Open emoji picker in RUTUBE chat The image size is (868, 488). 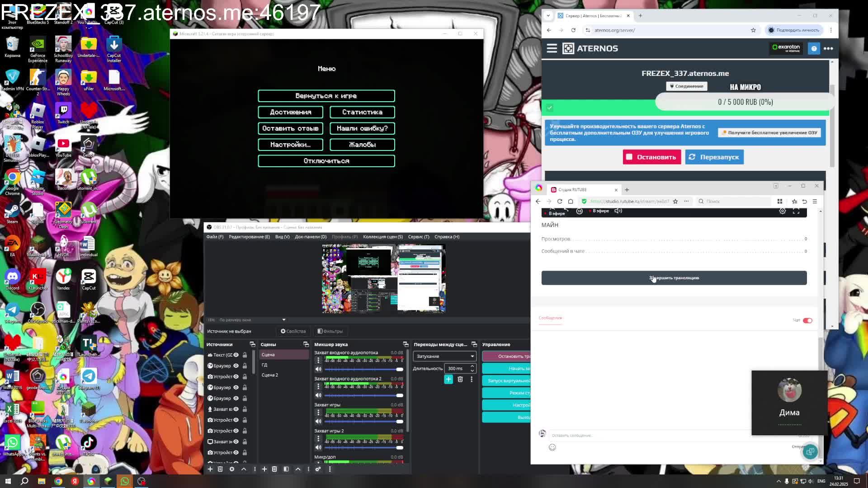(552, 447)
